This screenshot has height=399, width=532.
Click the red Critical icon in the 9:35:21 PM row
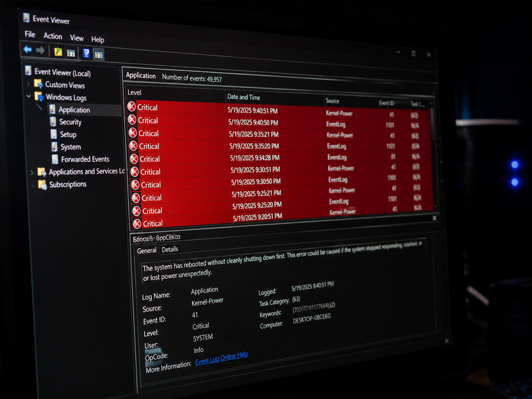(x=133, y=133)
